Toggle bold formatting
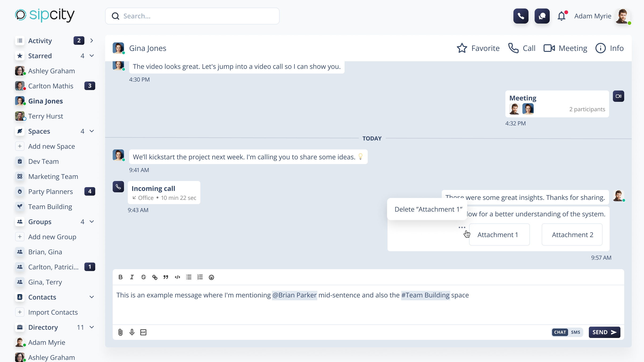Viewport: 644px width, 362px height. [x=120, y=277]
